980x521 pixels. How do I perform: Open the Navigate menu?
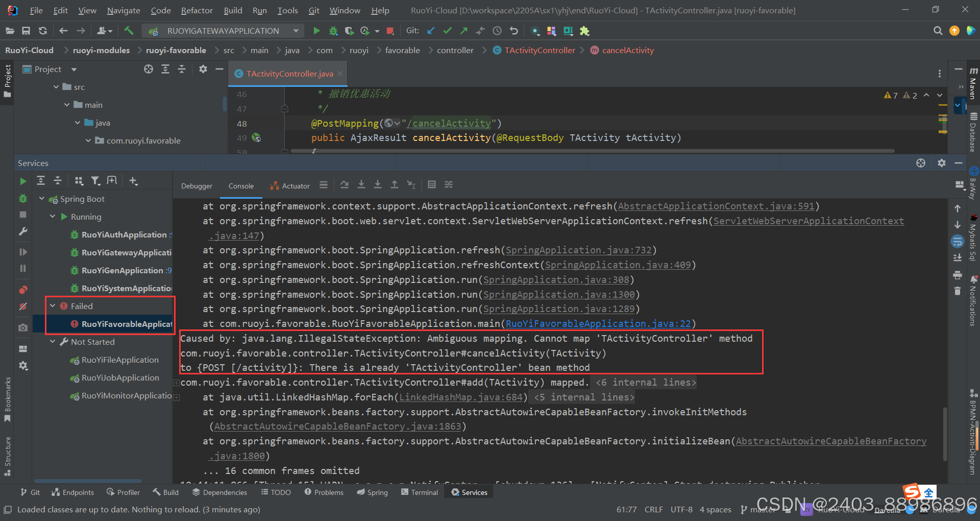click(124, 10)
